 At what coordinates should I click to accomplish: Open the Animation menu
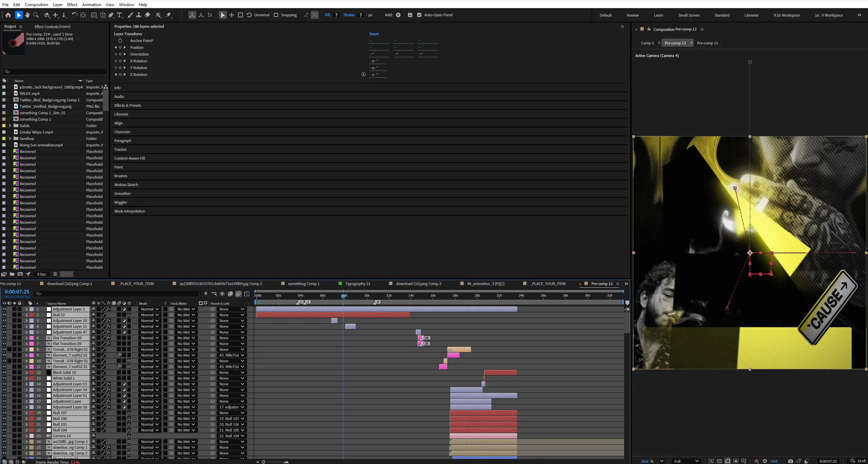pyautogui.click(x=91, y=4)
